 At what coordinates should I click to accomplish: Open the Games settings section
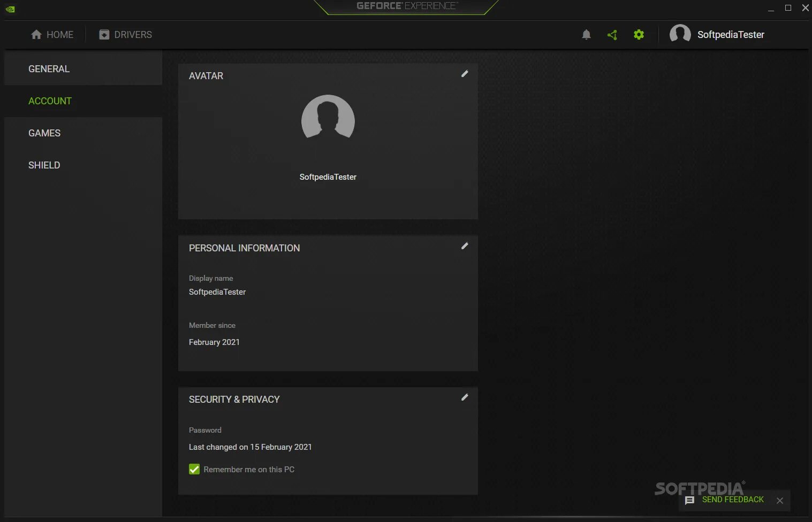click(x=83, y=133)
